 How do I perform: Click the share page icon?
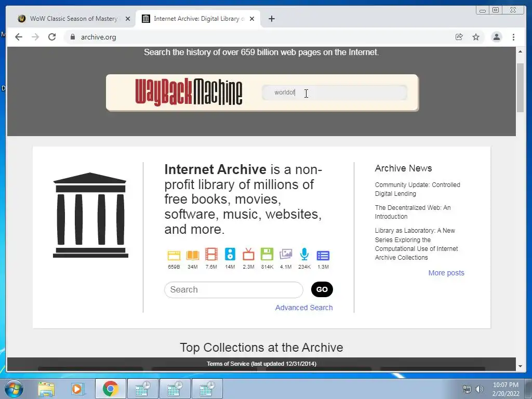[x=459, y=37]
